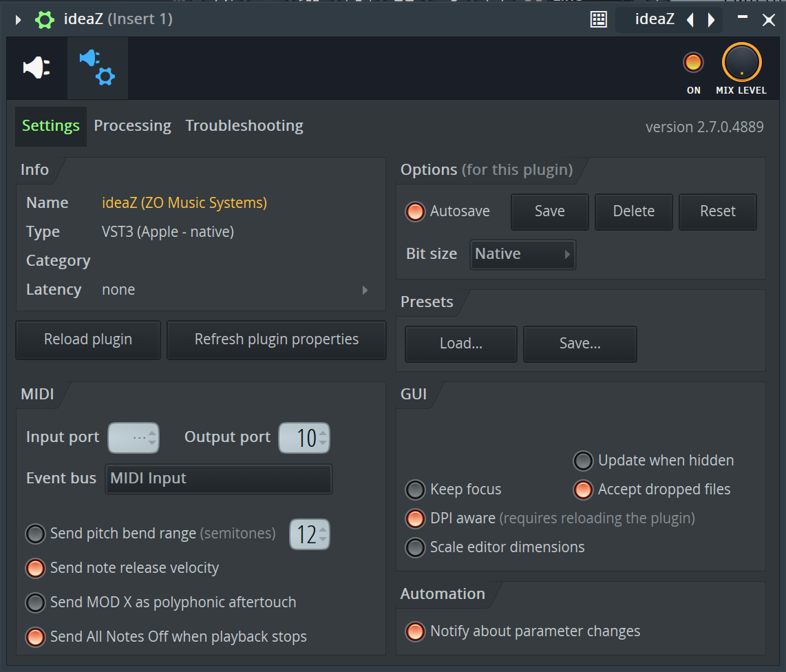Click the Latency value none
786x672 pixels.
(118, 290)
